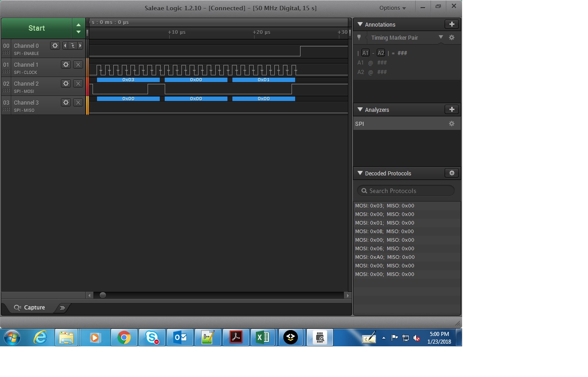Open capture options arrows beside Start
588x377 pixels.
(79, 28)
